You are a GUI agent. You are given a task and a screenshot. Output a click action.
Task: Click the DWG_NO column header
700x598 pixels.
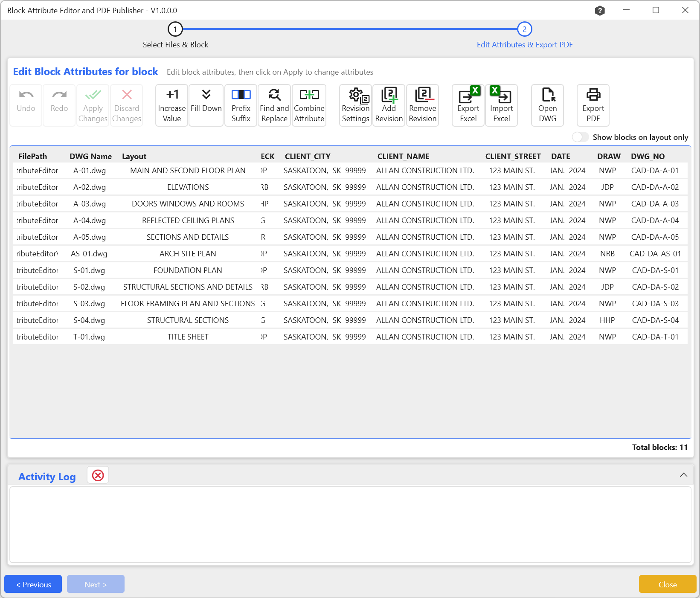[x=648, y=157]
